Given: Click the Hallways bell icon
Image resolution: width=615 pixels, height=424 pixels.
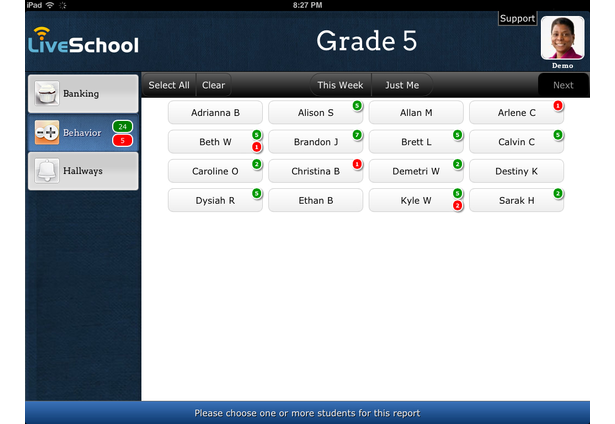Looking at the screenshot, I should pos(47,171).
